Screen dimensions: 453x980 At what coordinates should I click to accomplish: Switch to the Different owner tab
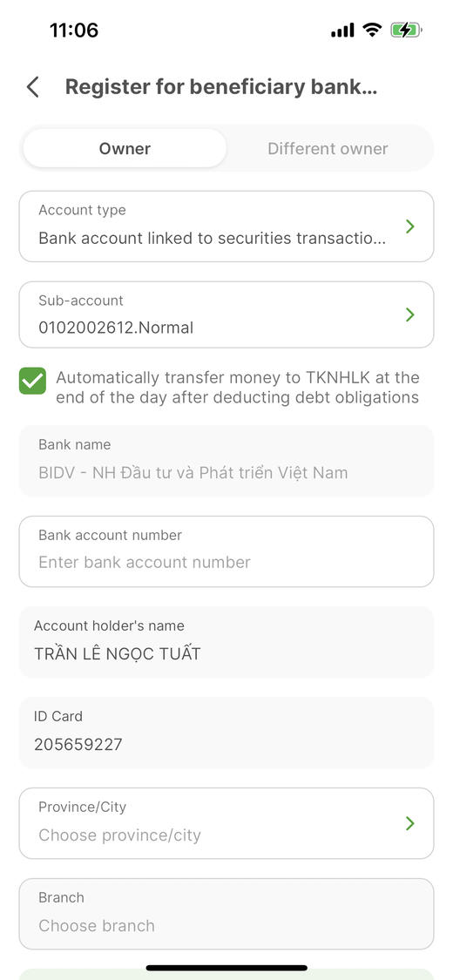(328, 148)
